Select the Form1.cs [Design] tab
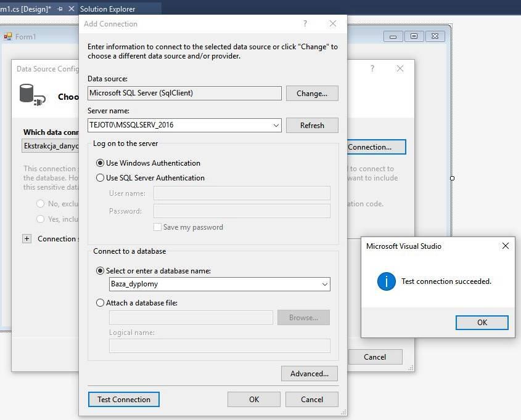The image size is (521, 420). point(25,9)
